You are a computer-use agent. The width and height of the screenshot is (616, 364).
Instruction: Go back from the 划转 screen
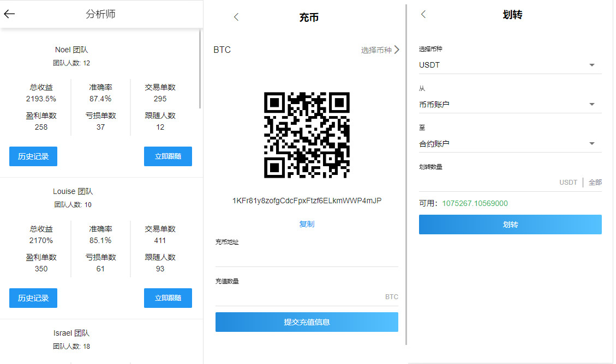pos(423,14)
